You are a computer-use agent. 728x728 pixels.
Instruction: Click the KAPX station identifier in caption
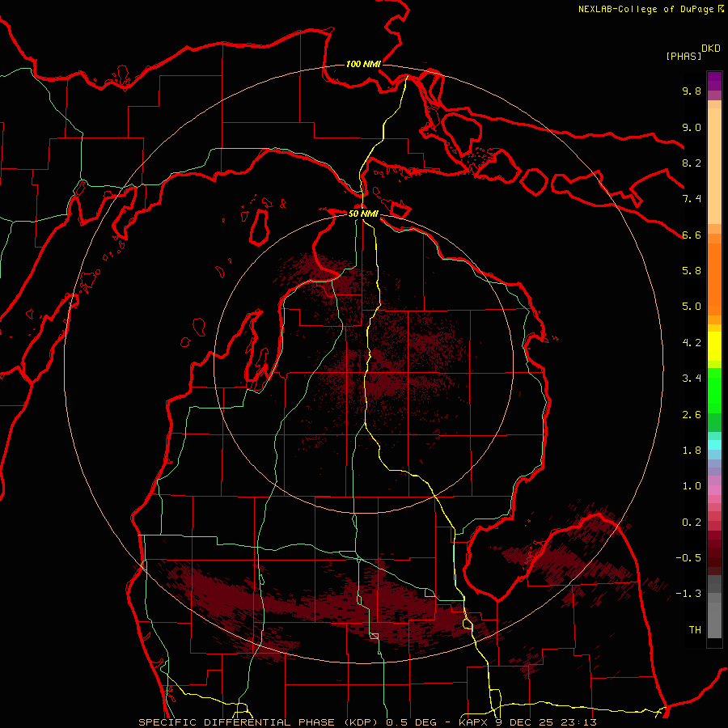[x=475, y=722]
